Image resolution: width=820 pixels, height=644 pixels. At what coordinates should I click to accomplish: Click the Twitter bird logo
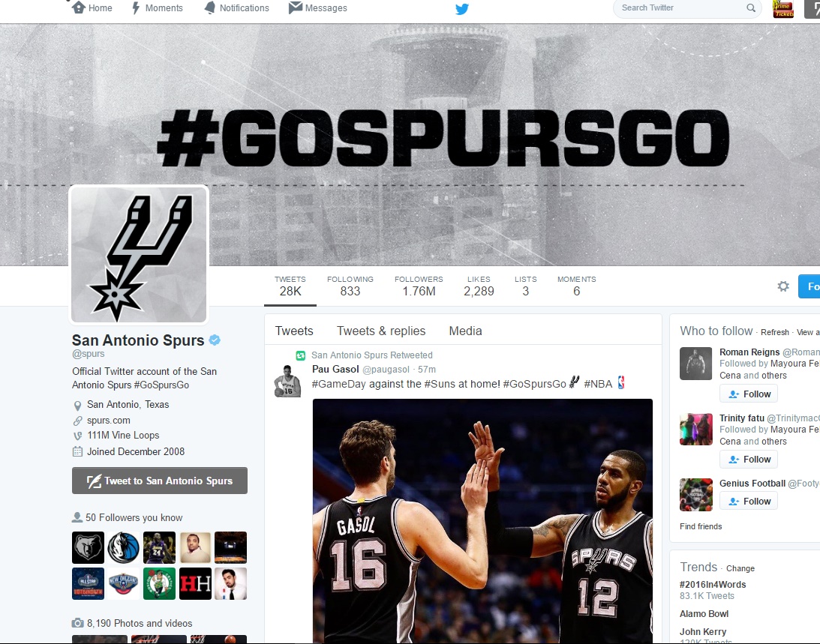pyautogui.click(x=462, y=9)
